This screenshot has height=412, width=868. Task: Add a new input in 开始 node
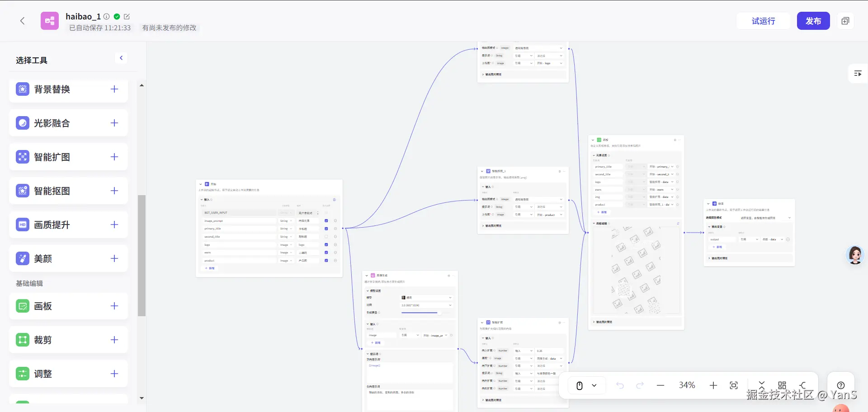coord(210,268)
